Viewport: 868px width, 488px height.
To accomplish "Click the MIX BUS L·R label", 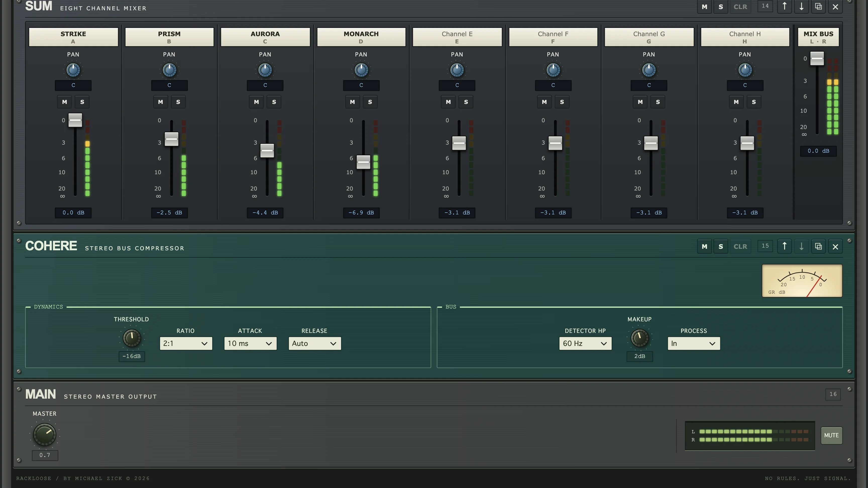I will (x=818, y=37).
